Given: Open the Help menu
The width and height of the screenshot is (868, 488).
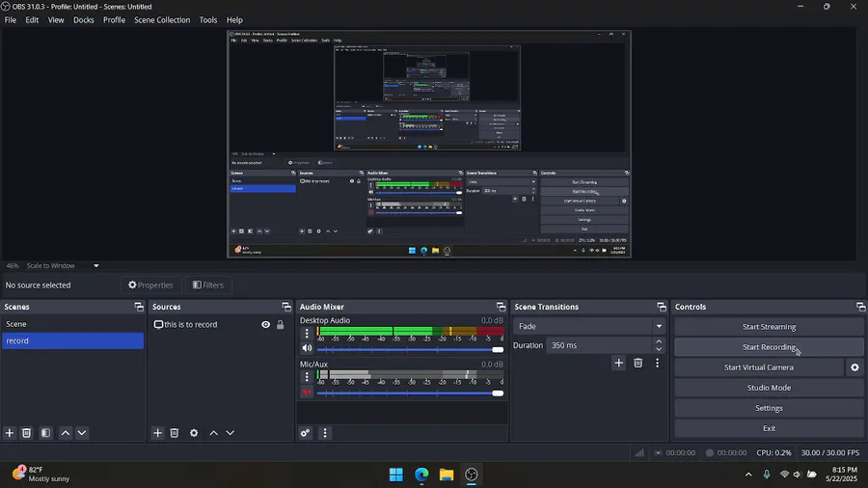Looking at the screenshot, I should [234, 20].
